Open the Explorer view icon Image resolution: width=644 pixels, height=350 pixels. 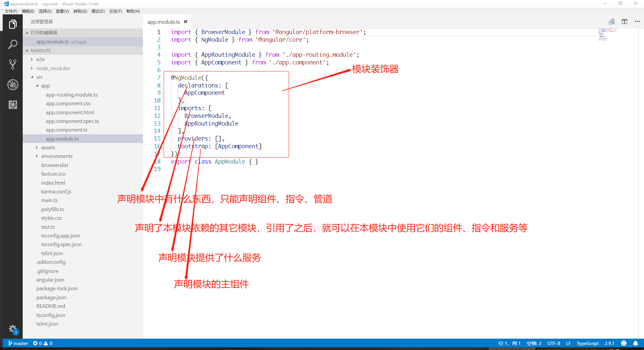[x=13, y=24]
